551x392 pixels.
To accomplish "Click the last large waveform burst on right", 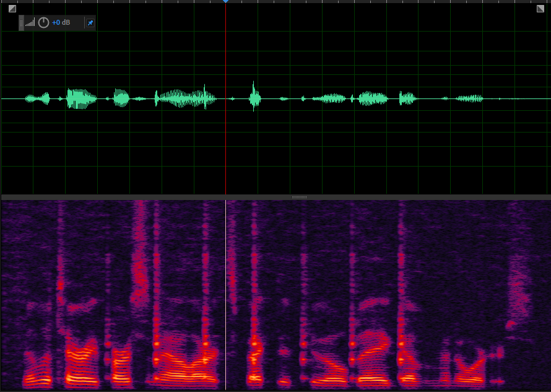I will 469,98.
